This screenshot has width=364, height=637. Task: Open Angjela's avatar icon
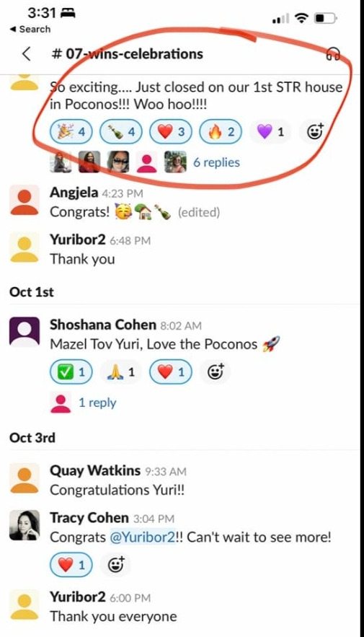click(x=25, y=200)
